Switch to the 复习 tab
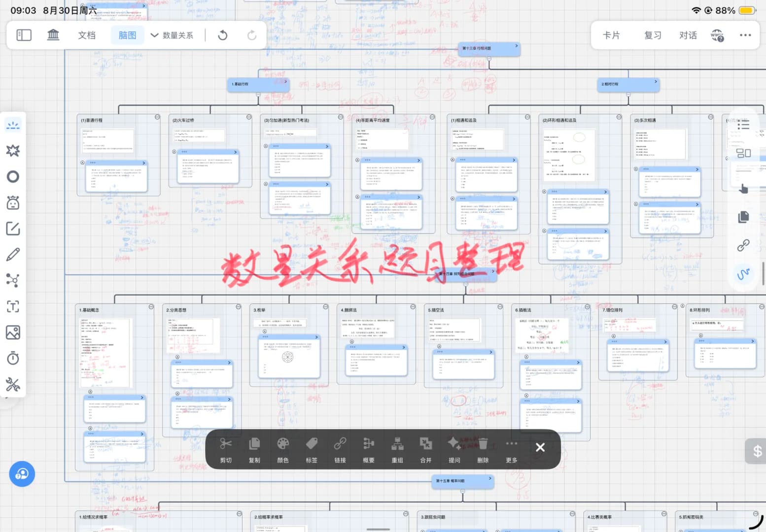 653,35
